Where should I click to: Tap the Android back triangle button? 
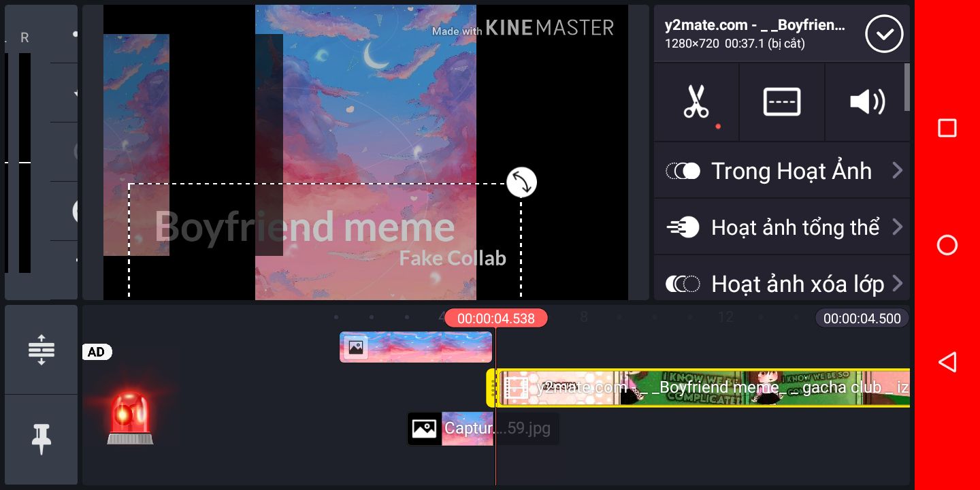pyautogui.click(x=947, y=361)
